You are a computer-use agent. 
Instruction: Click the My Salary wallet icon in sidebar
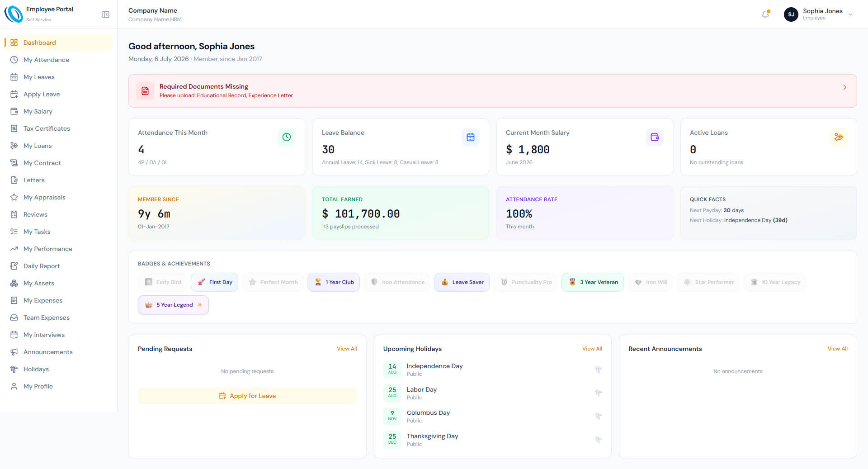pyautogui.click(x=14, y=111)
